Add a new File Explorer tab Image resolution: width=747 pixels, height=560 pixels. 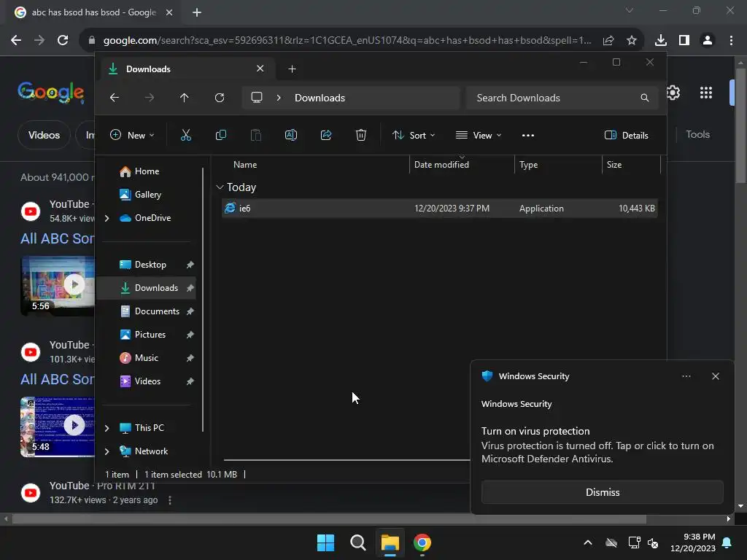coord(292,69)
